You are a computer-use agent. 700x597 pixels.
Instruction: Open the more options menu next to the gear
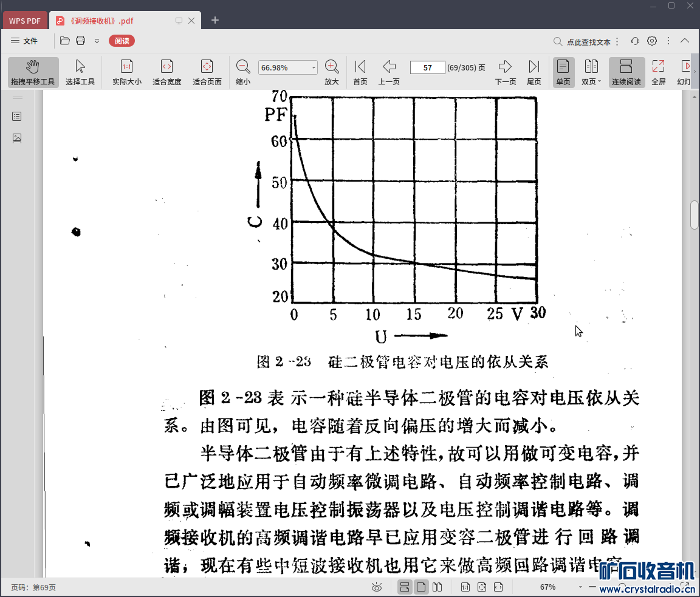pos(668,41)
